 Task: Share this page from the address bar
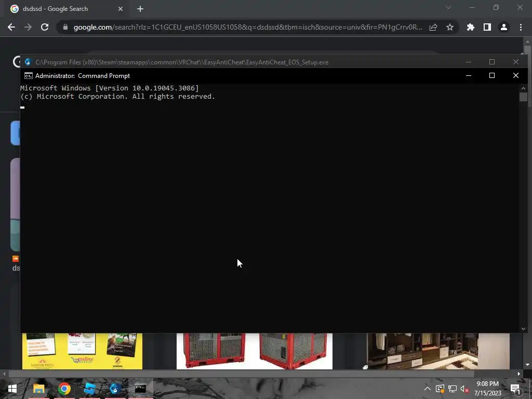(x=433, y=27)
